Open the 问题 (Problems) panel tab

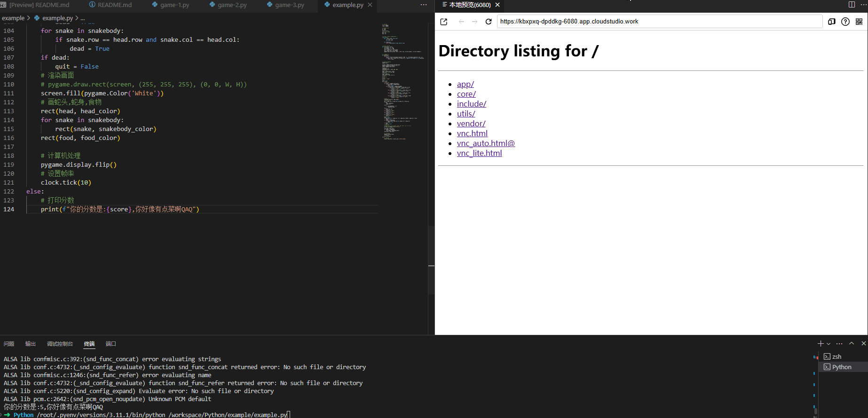coord(9,344)
